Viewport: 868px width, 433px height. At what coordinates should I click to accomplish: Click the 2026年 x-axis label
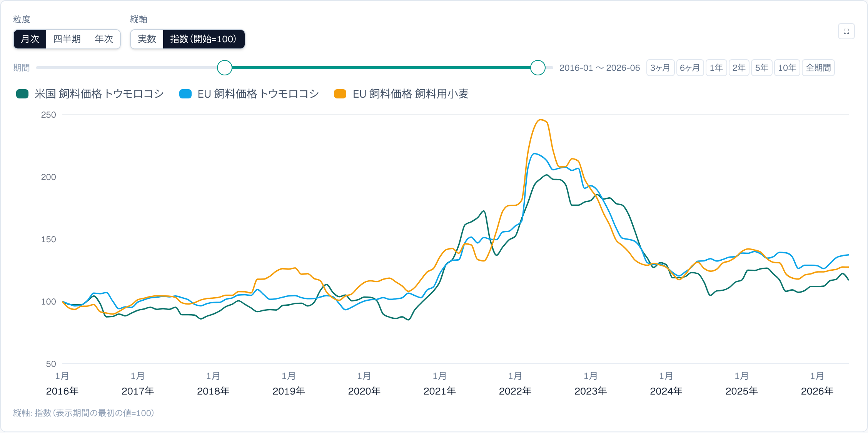[817, 391]
